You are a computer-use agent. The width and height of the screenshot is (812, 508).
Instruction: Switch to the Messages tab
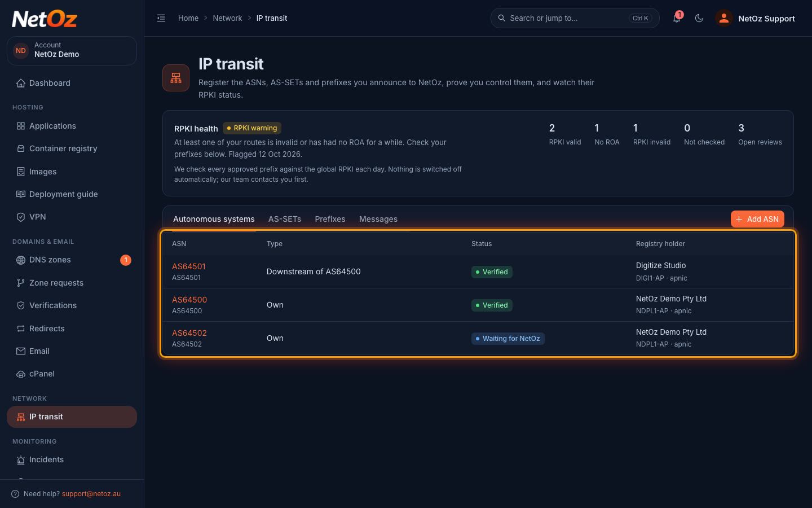click(x=378, y=219)
